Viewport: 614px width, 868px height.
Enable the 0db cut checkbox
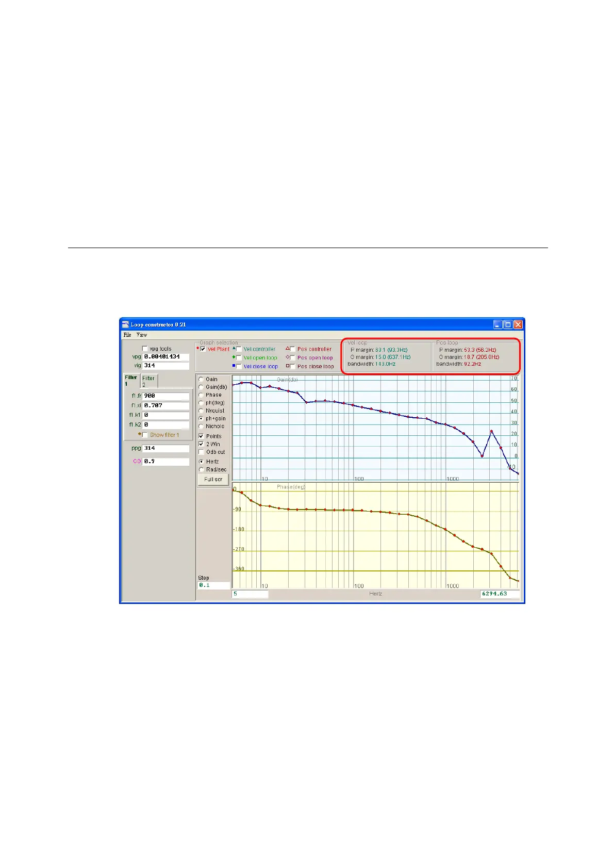coord(201,452)
